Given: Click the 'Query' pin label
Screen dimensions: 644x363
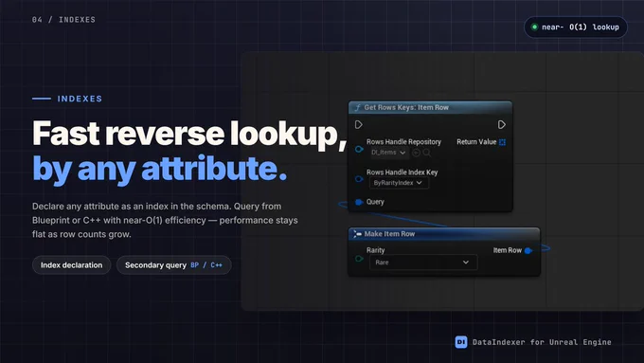Looking at the screenshot, I should [x=375, y=202].
